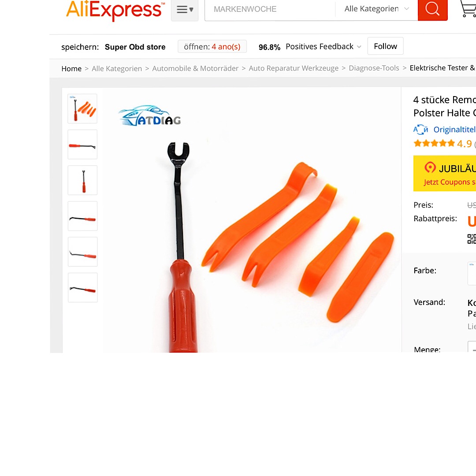
Task: Click the five-star rating icons
Action: pyautogui.click(x=434, y=143)
